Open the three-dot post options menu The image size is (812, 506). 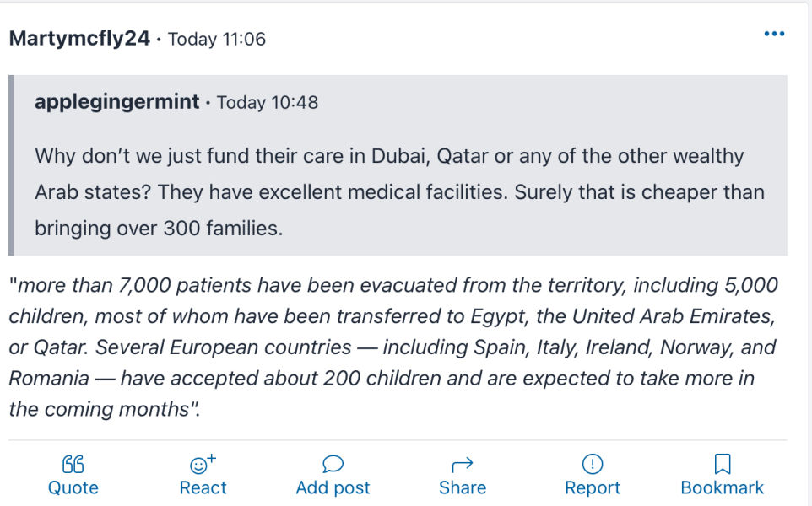point(774,34)
